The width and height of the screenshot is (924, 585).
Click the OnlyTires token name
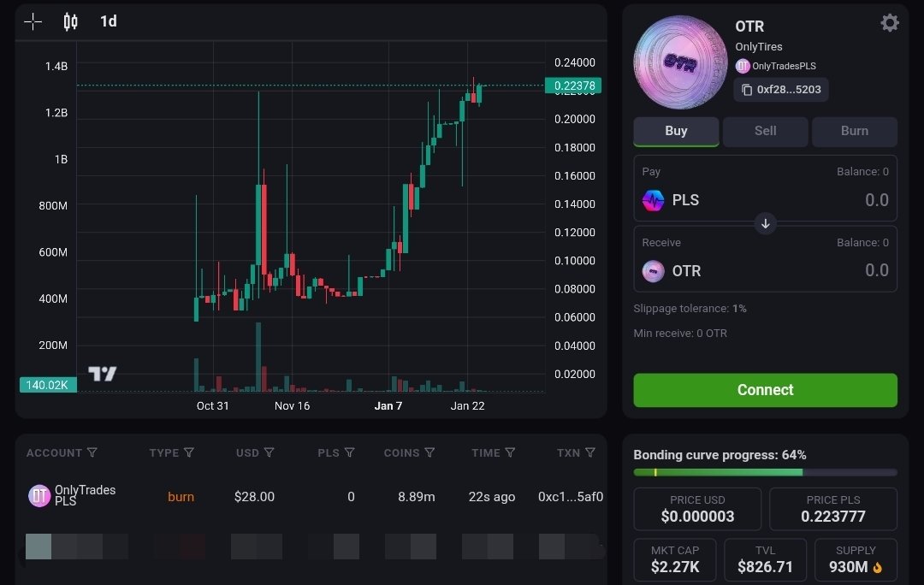[x=758, y=46]
